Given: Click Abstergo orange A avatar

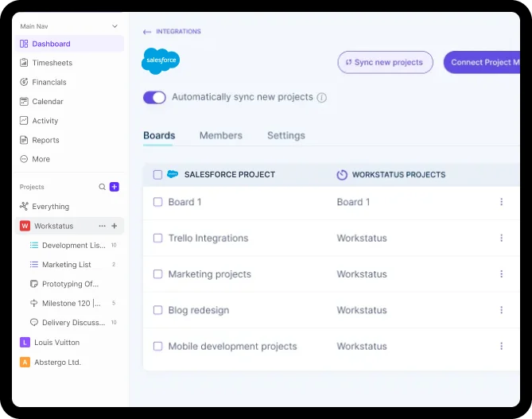Looking at the screenshot, I should (25, 363).
